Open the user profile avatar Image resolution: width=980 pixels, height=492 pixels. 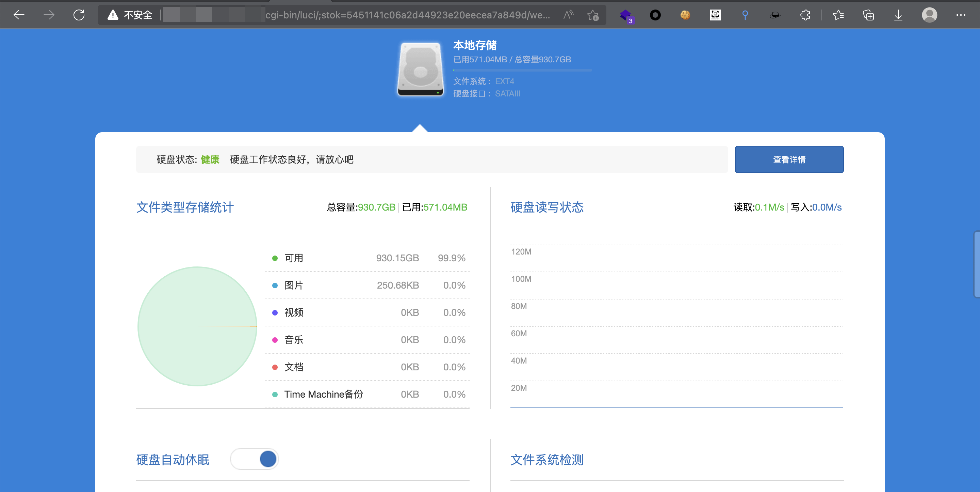pyautogui.click(x=929, y=15)
